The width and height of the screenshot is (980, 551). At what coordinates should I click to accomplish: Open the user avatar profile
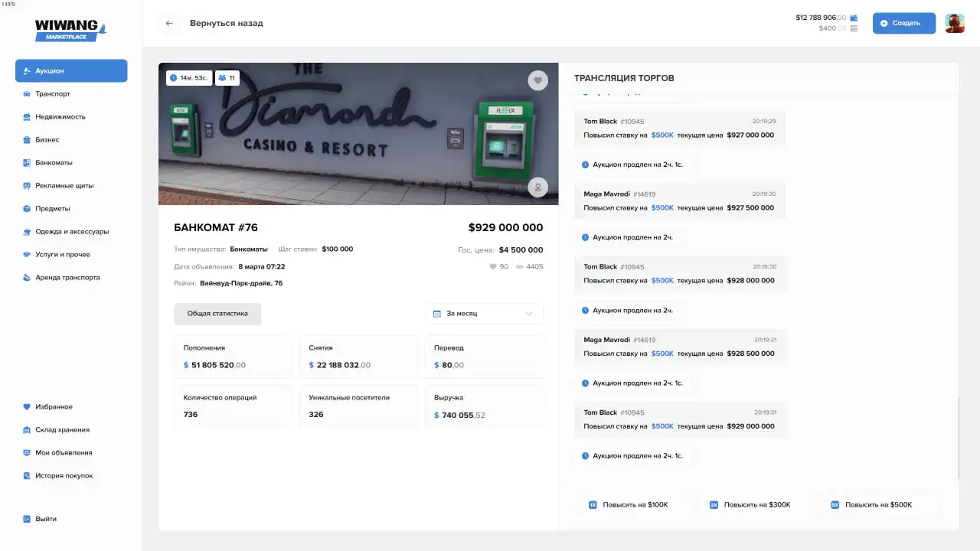coord(954,23)
